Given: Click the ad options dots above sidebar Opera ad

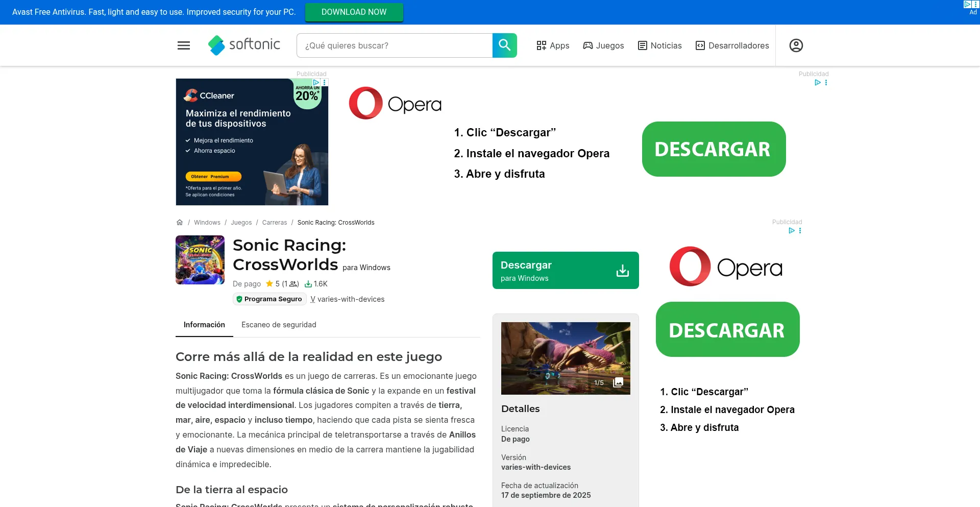Looking at the screenshot, I should [x=800, y=231].
